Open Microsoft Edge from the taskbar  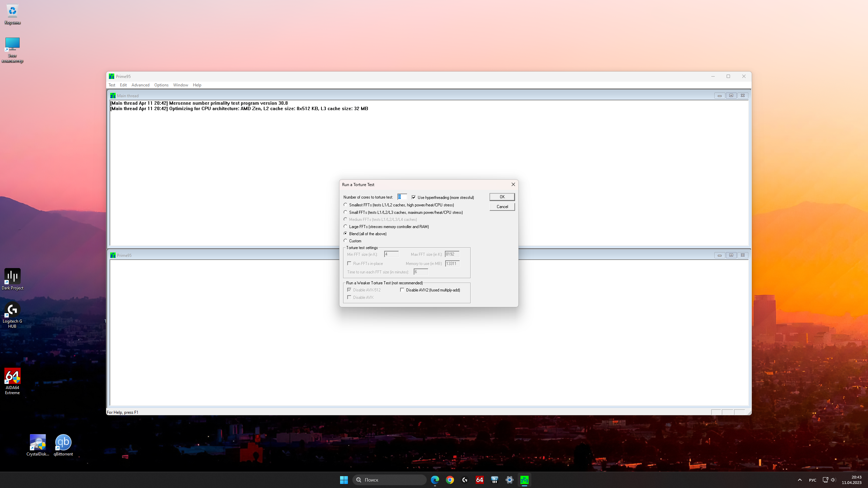(x=435, y=480)
